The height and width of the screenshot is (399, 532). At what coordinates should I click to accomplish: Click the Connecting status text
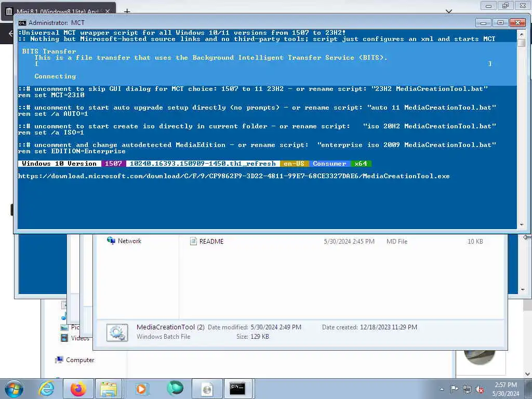[55, 76]
